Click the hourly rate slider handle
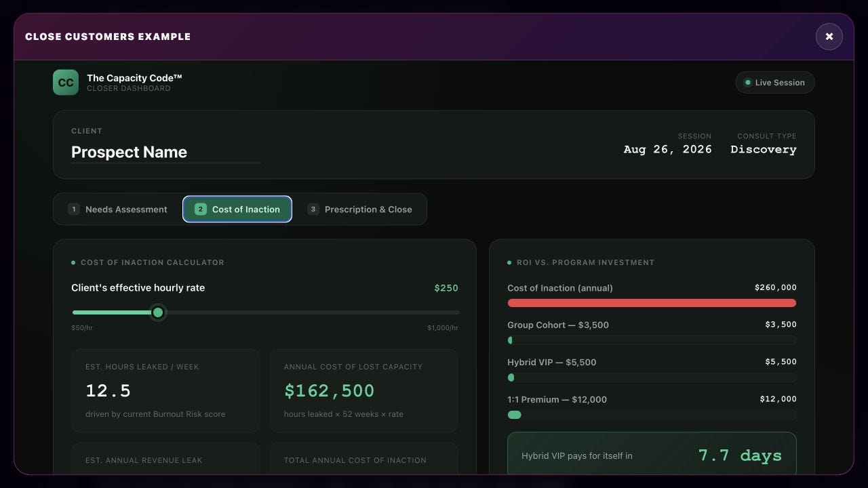The height and width of the screenshot is (488, 868). (158, 312)
